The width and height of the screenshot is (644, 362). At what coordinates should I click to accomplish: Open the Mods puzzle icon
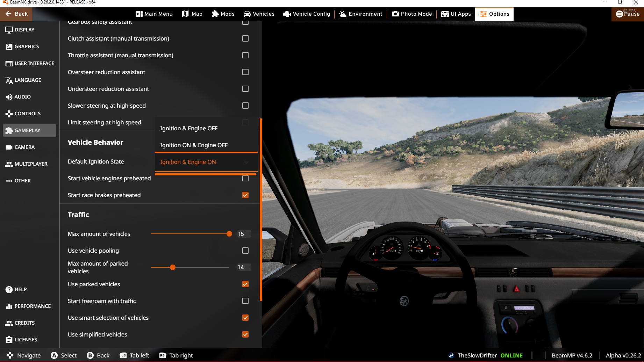[x=215, y=14]
